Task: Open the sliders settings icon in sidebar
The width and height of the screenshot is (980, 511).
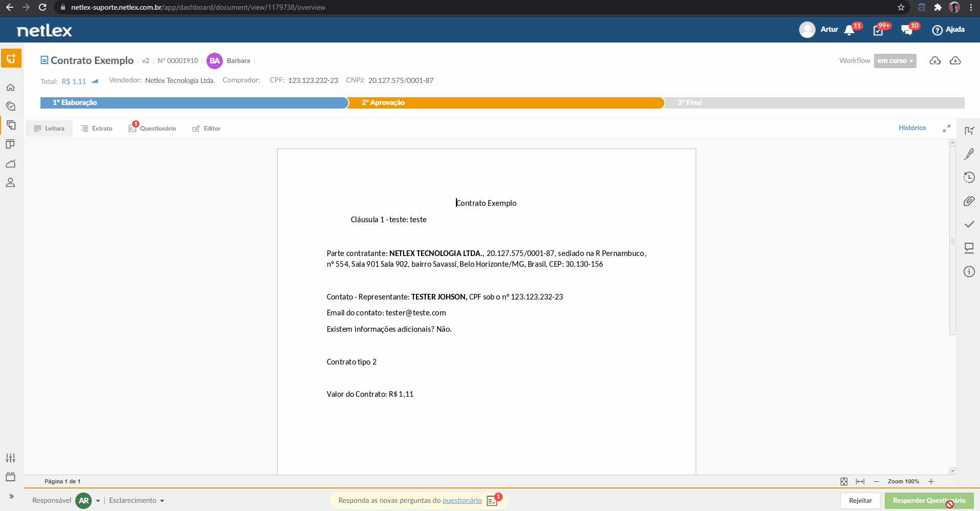Action: coord(10,458)
